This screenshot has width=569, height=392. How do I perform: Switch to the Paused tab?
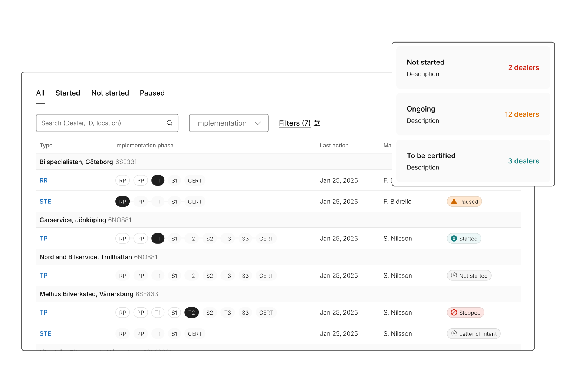(x=152, y=93)
